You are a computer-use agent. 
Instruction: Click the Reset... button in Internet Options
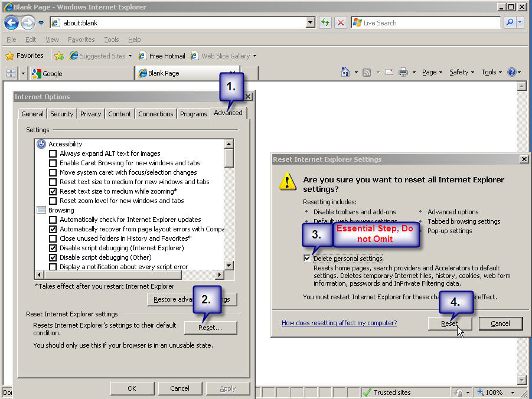(210, 328)
